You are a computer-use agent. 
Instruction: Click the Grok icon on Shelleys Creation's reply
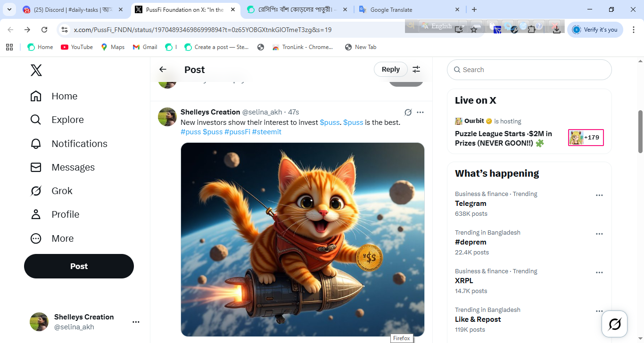pos(408,112)
